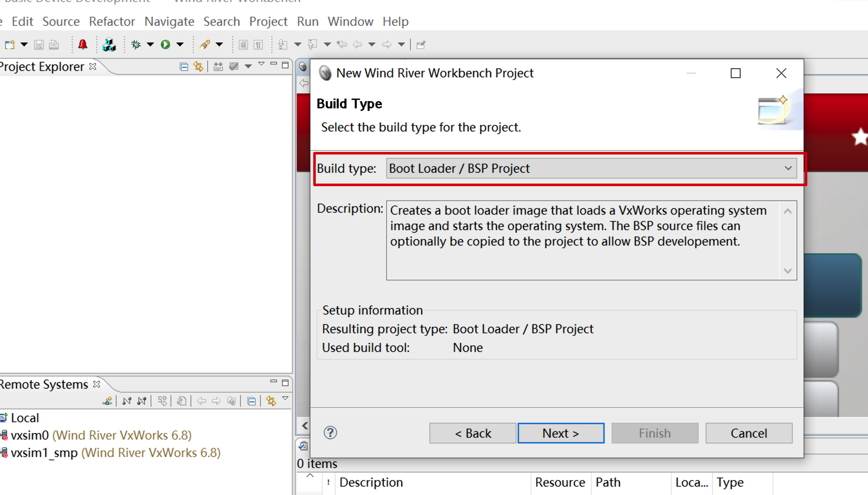868x495 pixels.
Task: Click Project Explorer working sets icon
Action: (218, 67)
